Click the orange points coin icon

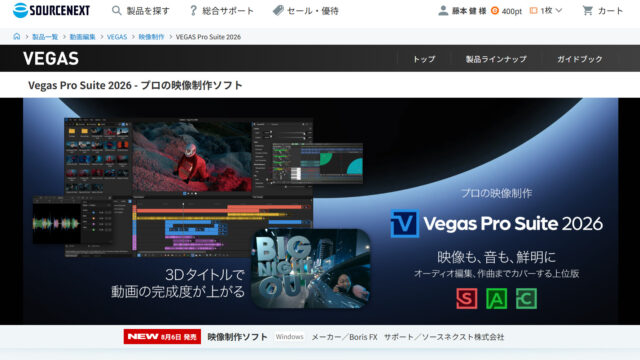coord(495,11)
